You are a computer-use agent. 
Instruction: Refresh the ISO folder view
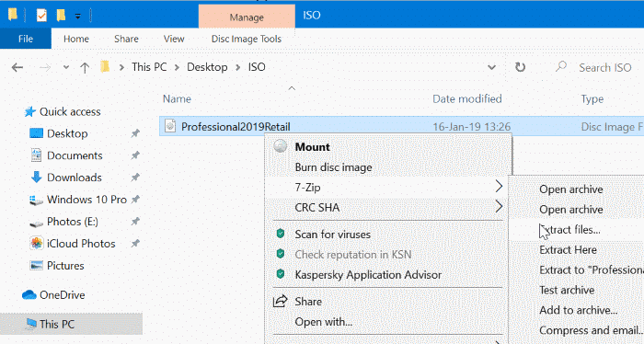(520, 67)
